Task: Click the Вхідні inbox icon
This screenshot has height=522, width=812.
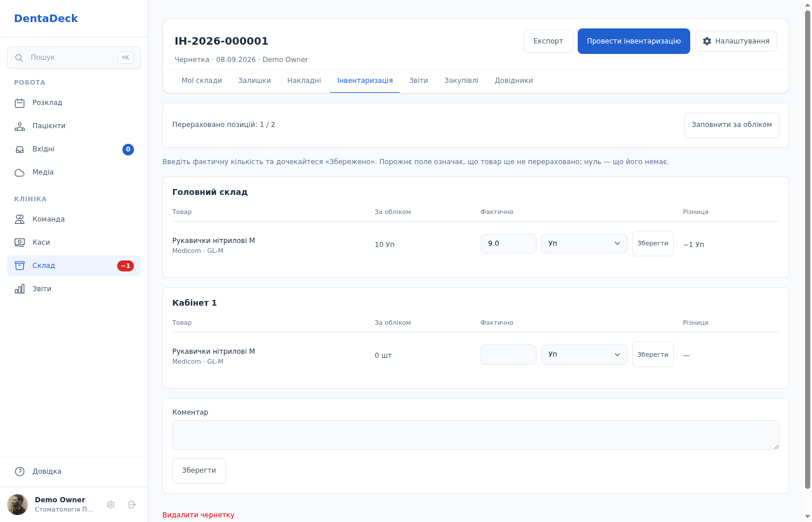Action: [20, 150]
